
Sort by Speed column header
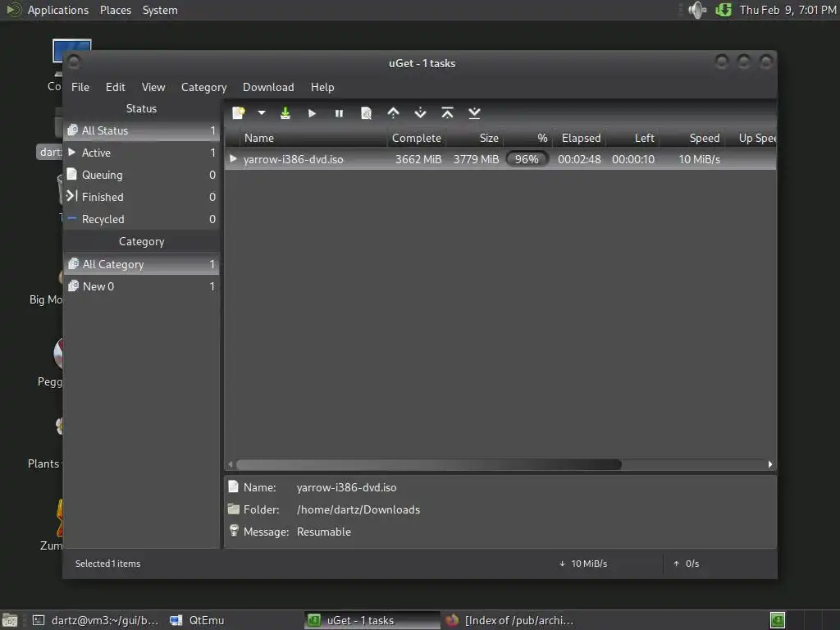click(x=692, y=138)
